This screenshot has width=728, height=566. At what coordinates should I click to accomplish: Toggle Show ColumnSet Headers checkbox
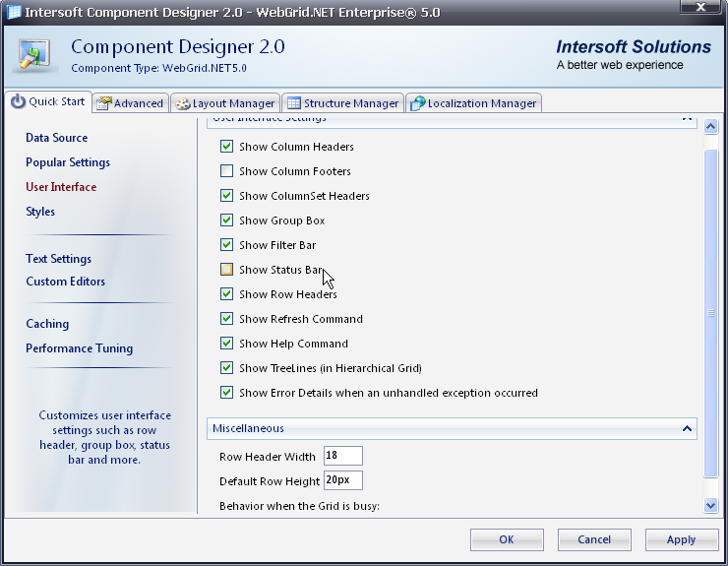[226, 196]
